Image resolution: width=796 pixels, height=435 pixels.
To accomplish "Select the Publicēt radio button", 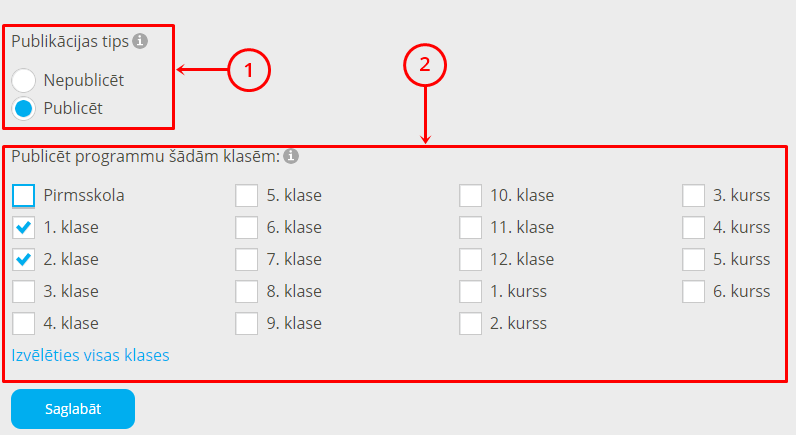I will [x=24, y=108].
